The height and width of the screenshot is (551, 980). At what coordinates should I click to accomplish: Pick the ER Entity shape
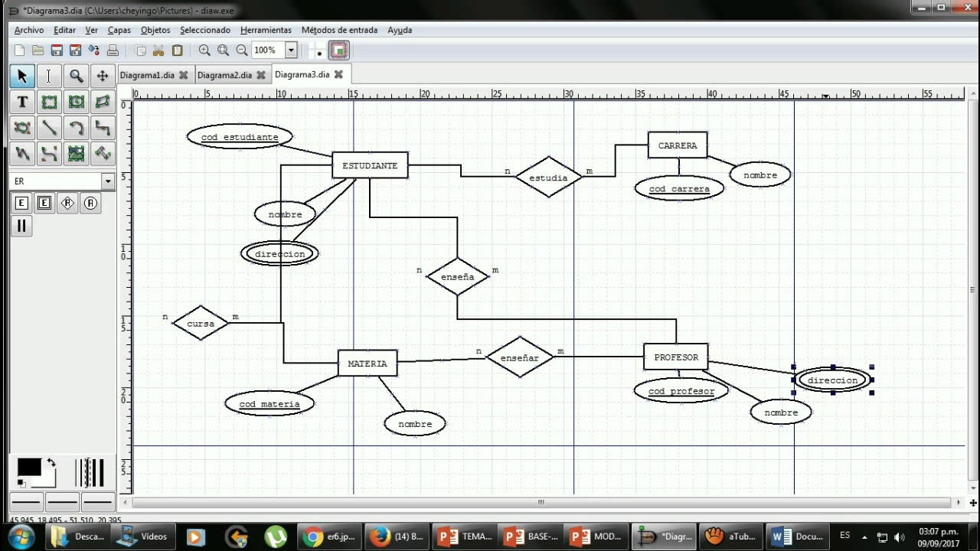point(21,203)
